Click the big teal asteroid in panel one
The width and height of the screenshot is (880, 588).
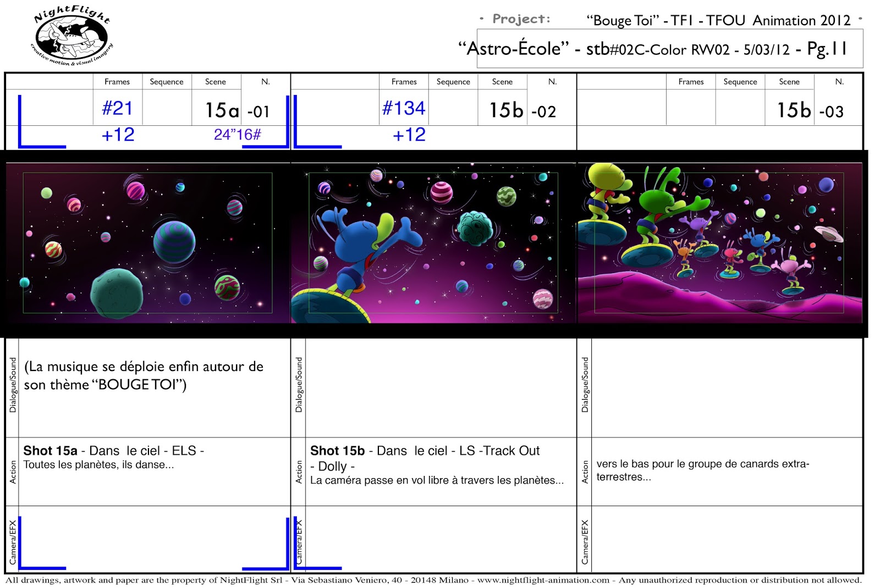[x=117, y=293]
